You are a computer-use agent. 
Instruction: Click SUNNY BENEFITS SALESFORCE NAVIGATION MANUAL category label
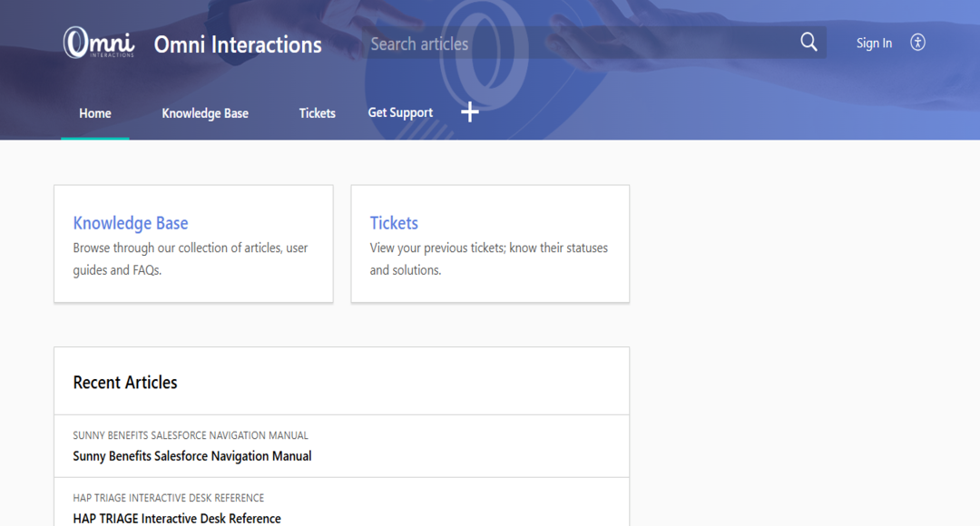[190, 435]
